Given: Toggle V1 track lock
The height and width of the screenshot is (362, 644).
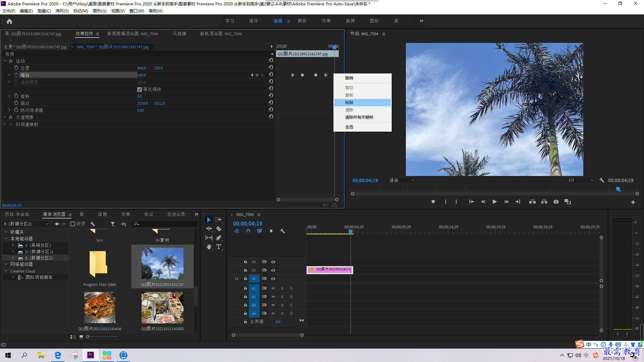Looking at the screenshot, I should click(x=246, y=279).
